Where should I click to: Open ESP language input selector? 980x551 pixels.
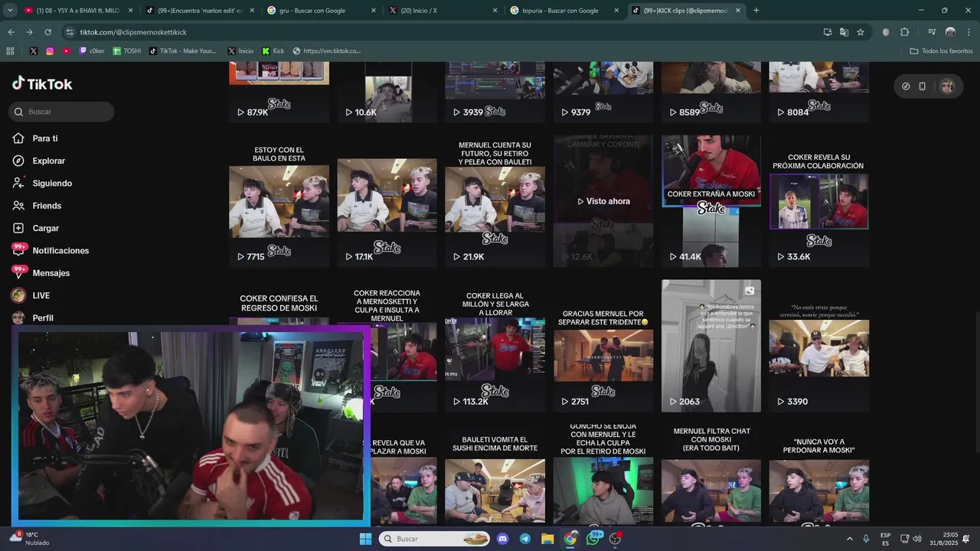click(885, 539)
